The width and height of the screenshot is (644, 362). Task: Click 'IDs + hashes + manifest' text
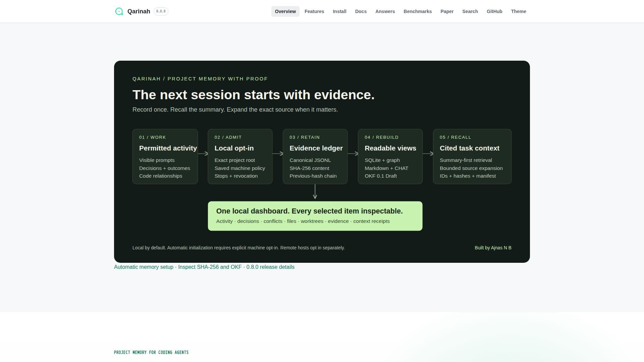point(468,176)
